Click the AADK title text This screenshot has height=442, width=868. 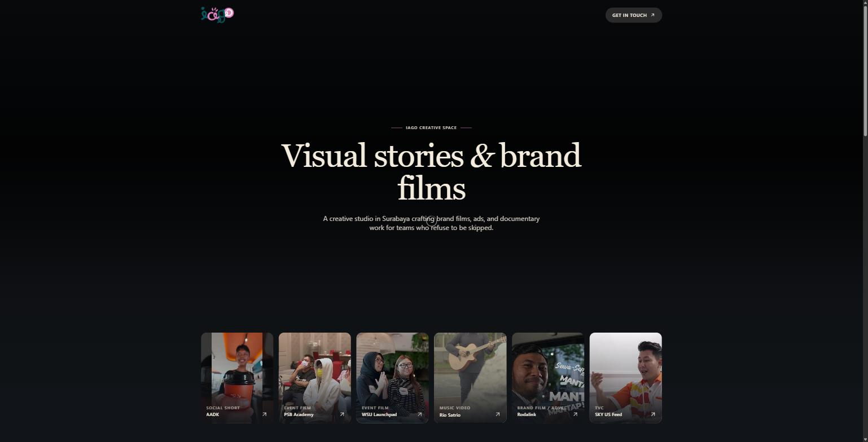(x=213, y=414)
